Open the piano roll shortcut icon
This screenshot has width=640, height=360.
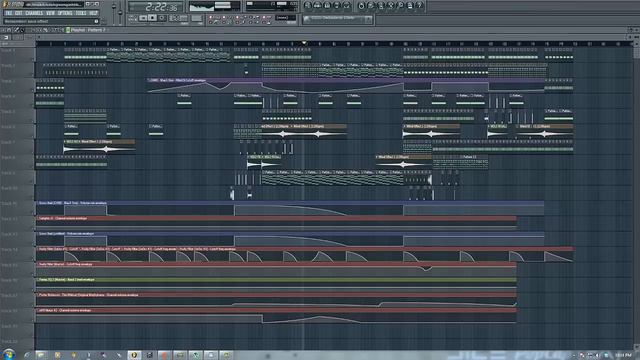click(327, 5)
